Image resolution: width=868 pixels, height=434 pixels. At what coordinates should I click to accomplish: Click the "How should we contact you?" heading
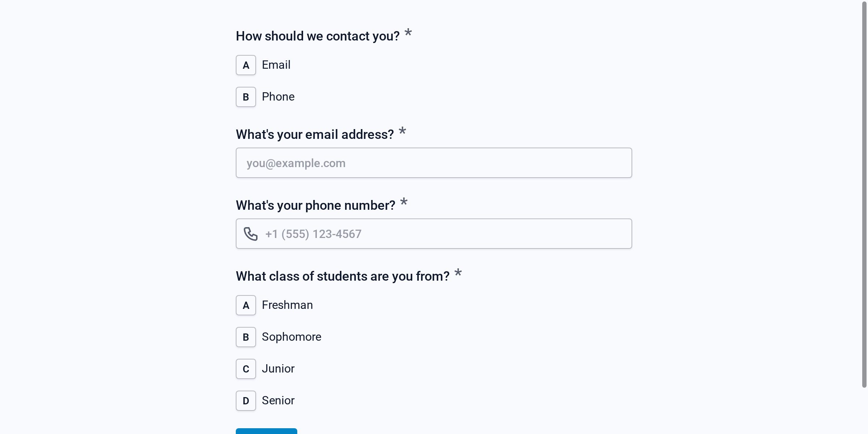pyautogui.click(x=318, y=36)
